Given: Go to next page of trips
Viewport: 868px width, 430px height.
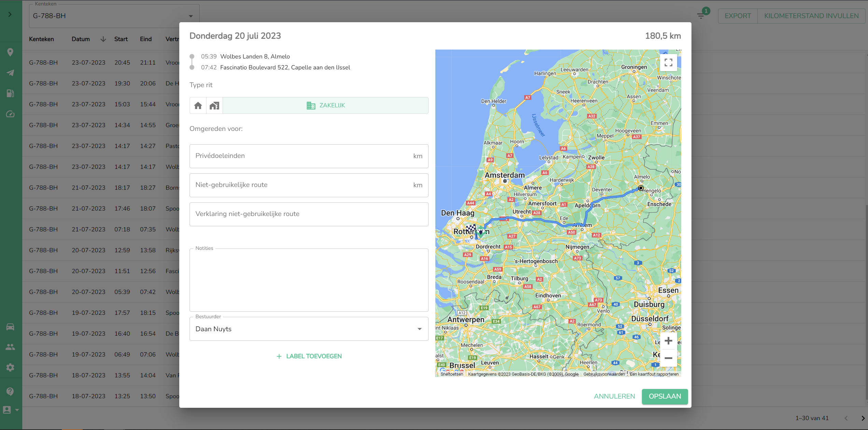Looking at the screenshot, I should pos(863,418).
